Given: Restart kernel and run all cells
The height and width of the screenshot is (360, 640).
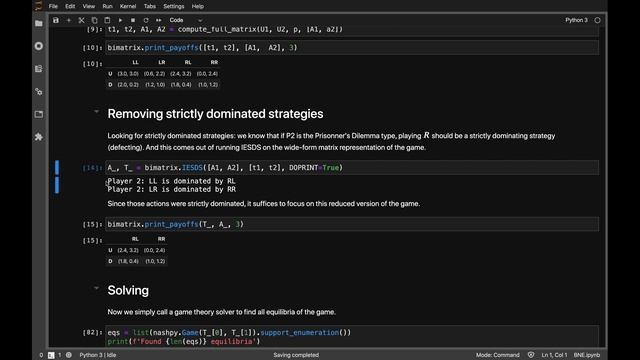Looking at the screenshot, I should coord(158,20).
